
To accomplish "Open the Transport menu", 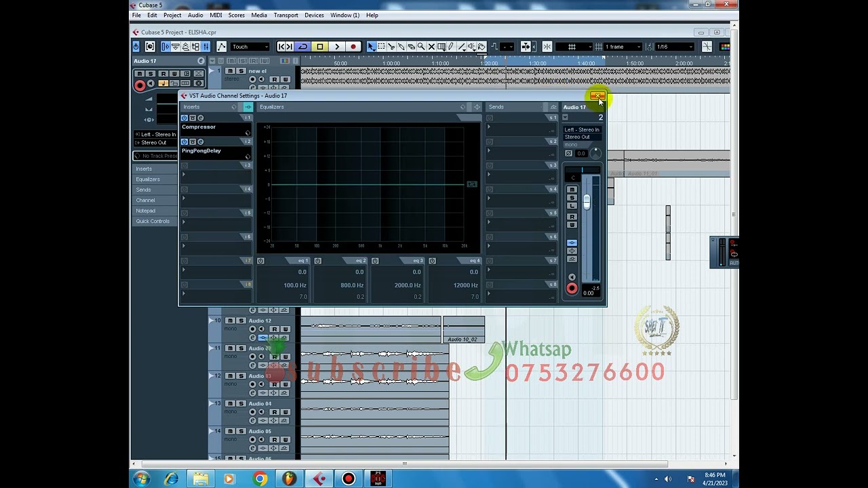I will pos(285,15).
